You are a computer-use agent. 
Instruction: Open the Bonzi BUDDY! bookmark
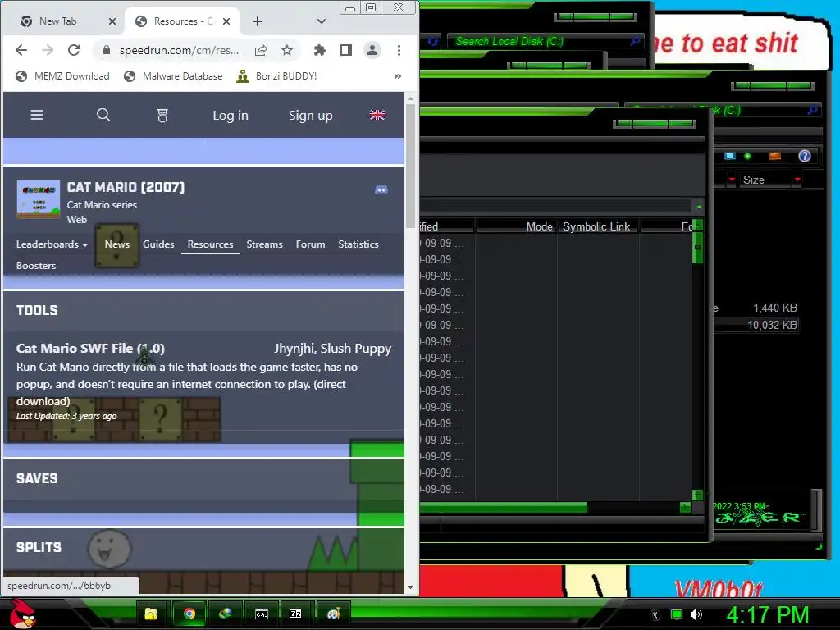[x=277, y=76]
